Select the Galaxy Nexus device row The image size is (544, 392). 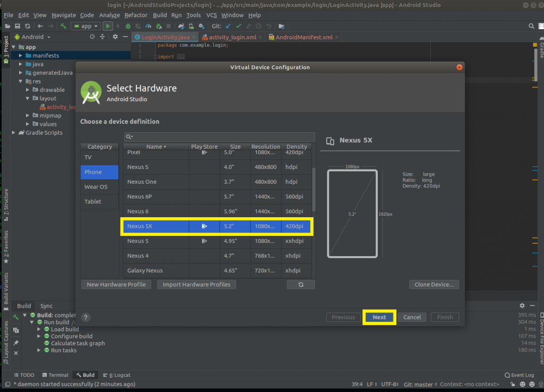[x=217, y=270]
